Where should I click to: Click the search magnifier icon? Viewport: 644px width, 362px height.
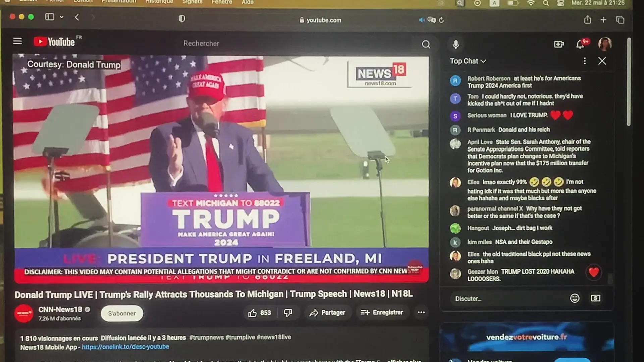426,44
